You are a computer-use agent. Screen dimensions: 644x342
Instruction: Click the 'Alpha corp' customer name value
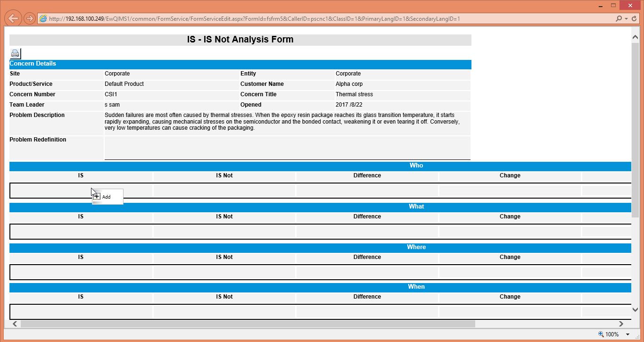[x=349, y=84]
